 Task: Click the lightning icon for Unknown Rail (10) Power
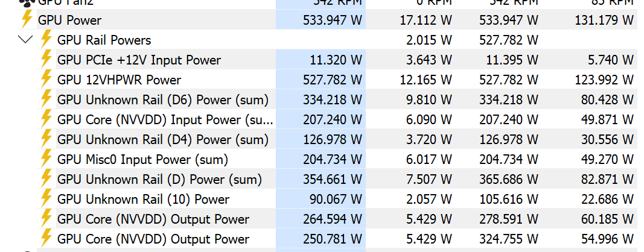46,198
